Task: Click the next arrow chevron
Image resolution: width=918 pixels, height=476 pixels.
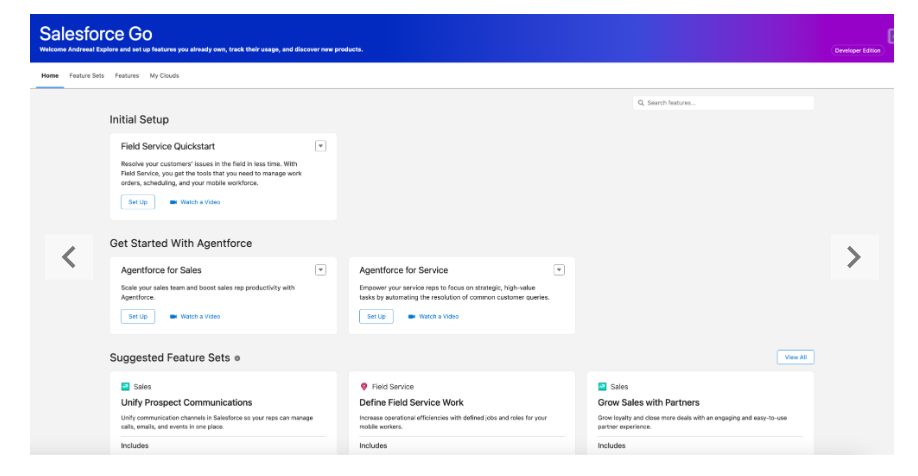Action: [x=854, y=257]
